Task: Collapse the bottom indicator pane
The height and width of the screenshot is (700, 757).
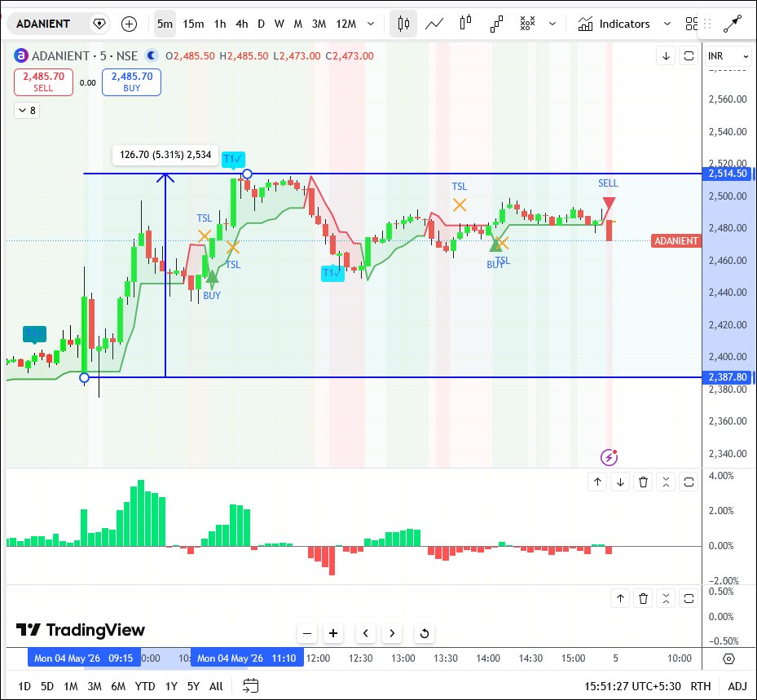Action: (666, 599)
